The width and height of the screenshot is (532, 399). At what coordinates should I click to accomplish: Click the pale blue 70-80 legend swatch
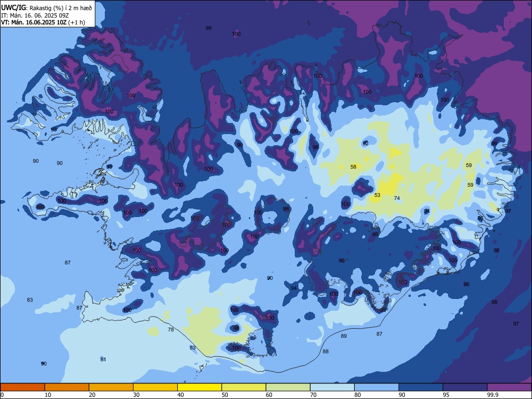pyautogui.click(x=332, y=387)
